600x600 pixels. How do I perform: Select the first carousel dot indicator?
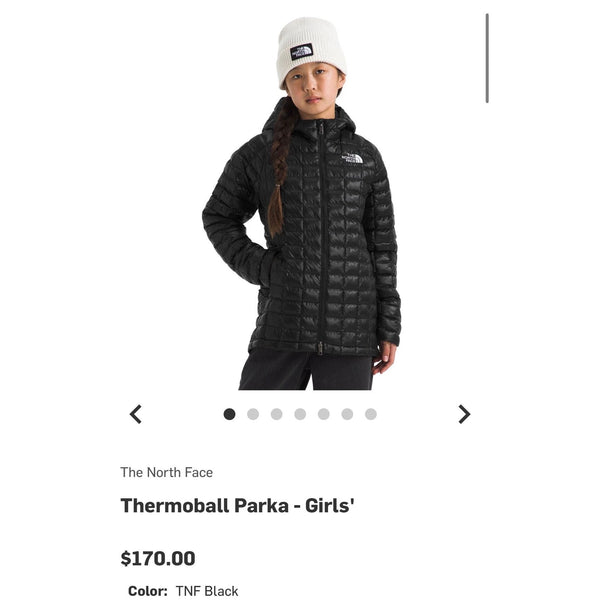[229, 414]
